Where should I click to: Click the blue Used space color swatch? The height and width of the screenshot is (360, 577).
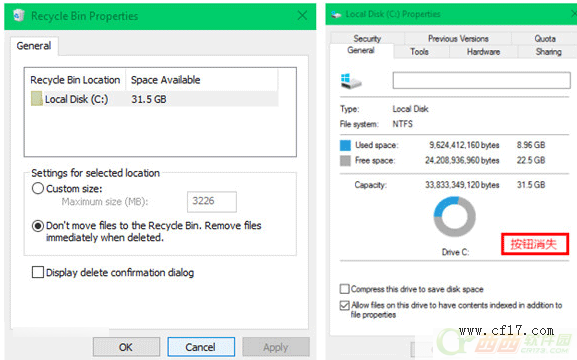pos(345,145)
